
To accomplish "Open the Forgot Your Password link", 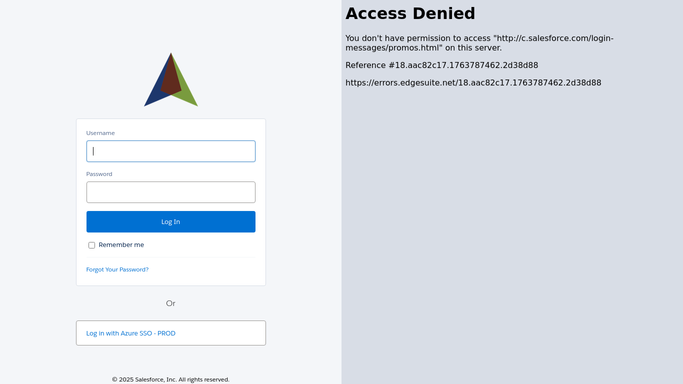I will point(117,269).
